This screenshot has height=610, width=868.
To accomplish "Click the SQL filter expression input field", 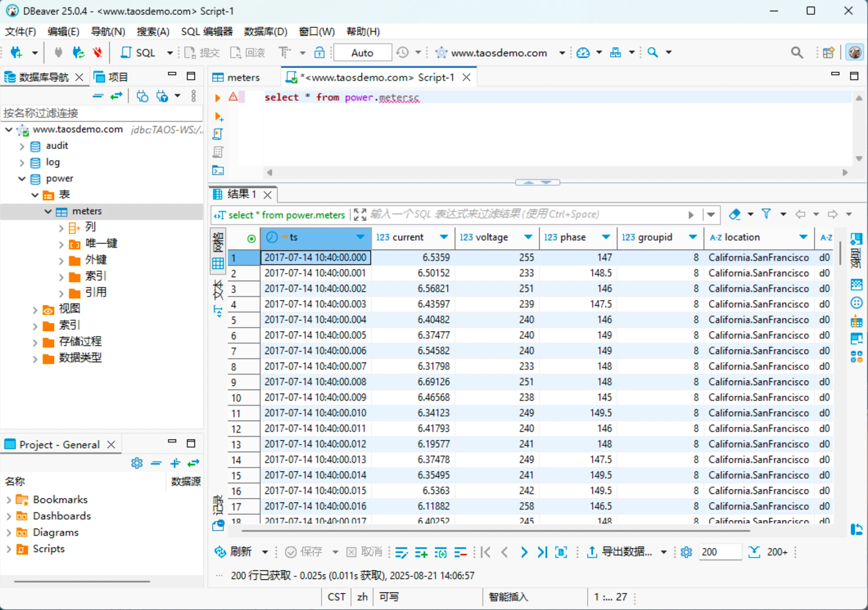I will pyautogui.click(x=495, y=215).
